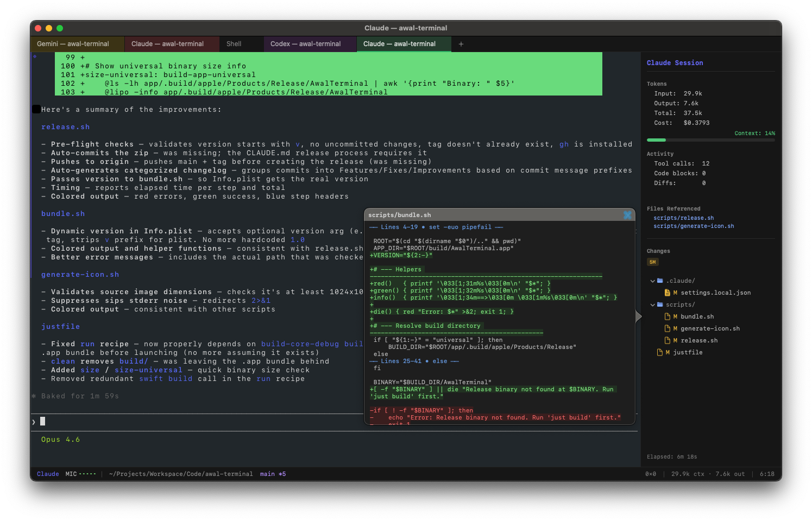The image size is (812, 521).
Task: Switch to the Codex — awal-terminal tab
Action: click(310, 44)
